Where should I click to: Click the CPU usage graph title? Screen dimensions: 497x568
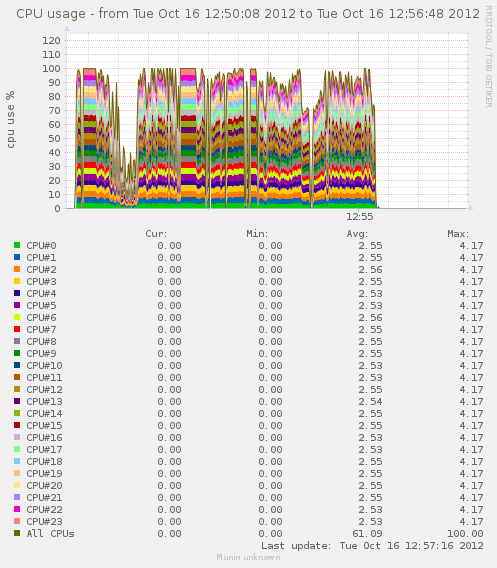click(x=248, y=14)
